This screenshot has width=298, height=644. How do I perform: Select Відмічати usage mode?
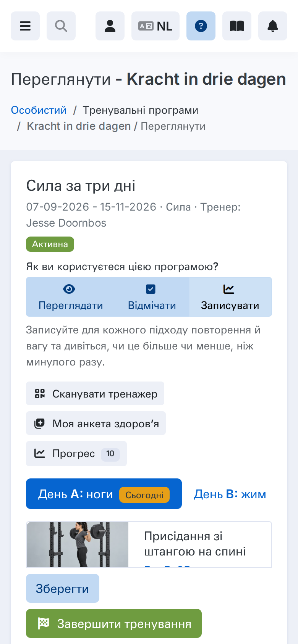click(152, 297)
